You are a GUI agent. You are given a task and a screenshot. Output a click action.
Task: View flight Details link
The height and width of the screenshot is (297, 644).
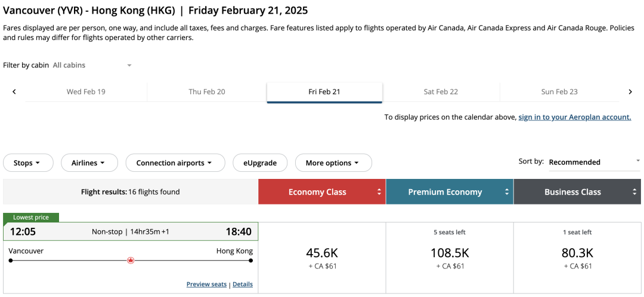tap(243, 284)
